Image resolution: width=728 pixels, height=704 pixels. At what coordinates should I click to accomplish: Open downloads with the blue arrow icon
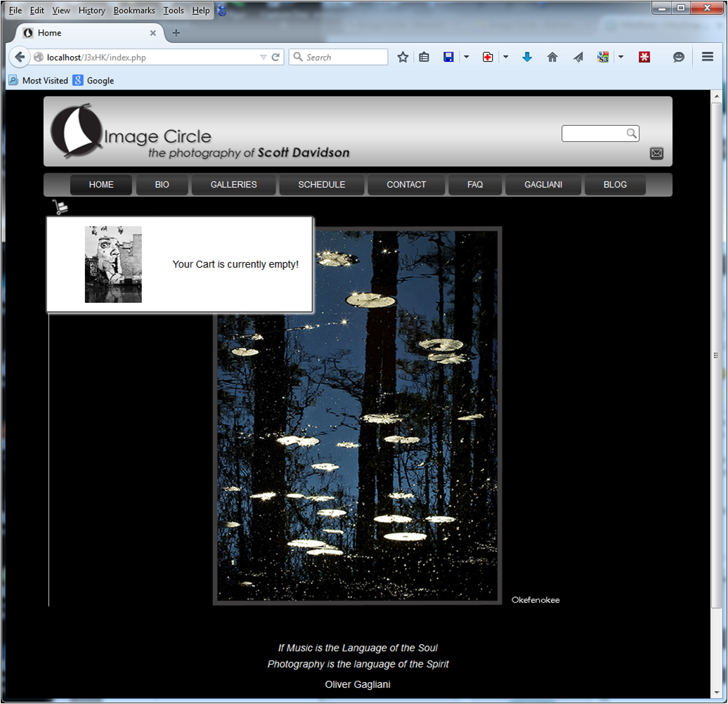[x=527, y=57]
